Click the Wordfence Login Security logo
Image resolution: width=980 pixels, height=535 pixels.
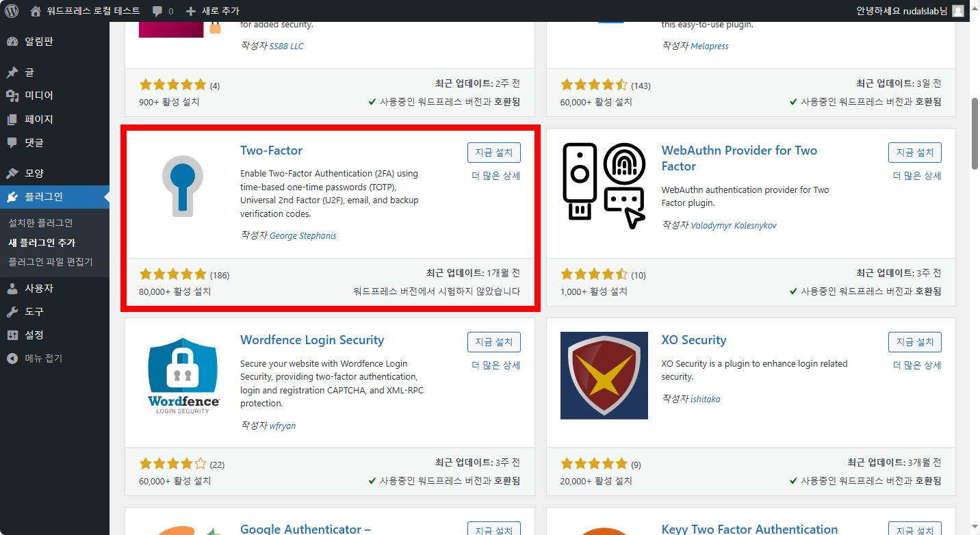(x=183, y=376)
